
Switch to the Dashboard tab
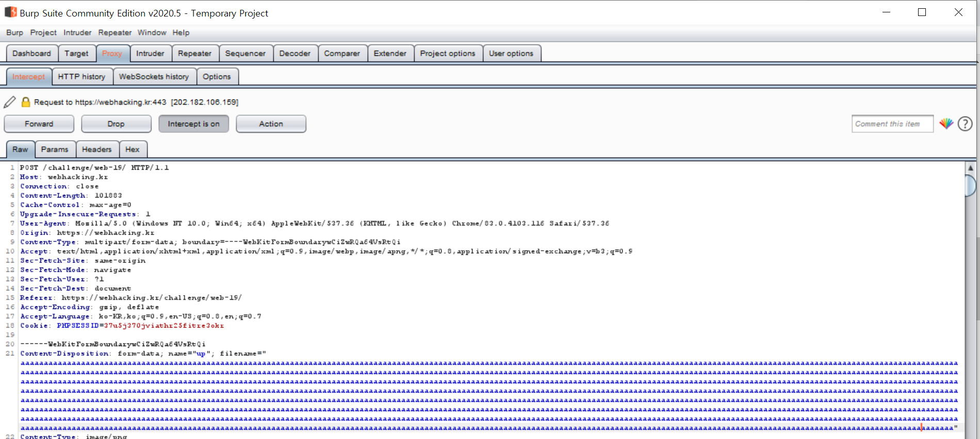pos(32,53)
